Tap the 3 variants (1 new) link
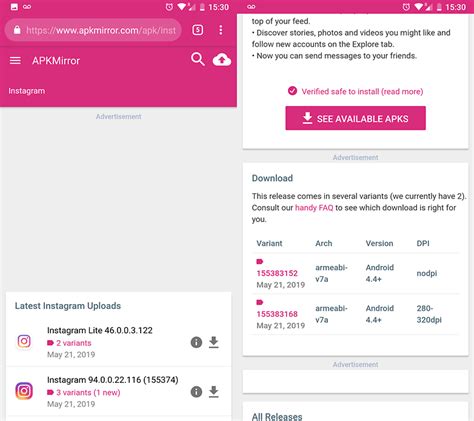 point(88,392)
